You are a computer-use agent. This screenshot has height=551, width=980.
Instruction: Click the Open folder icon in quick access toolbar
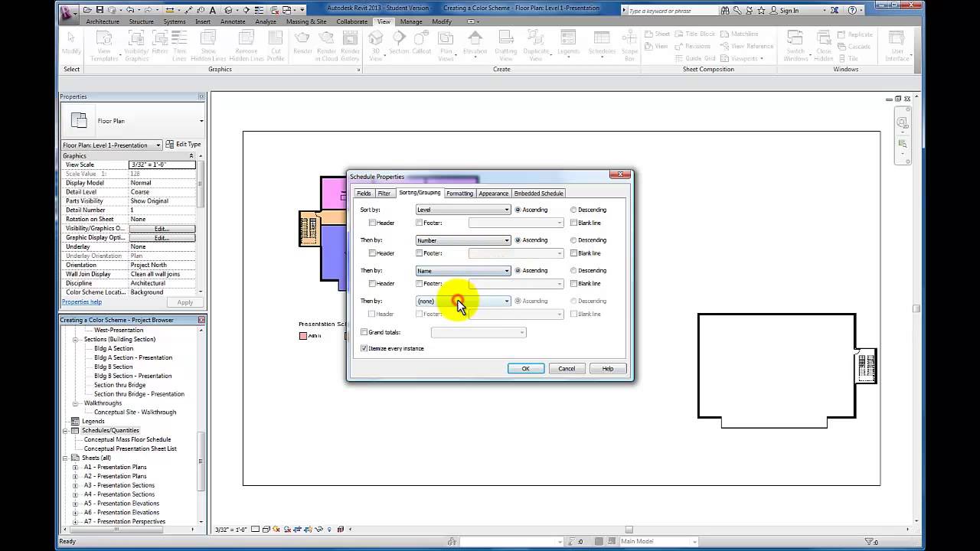pos(88,10)
